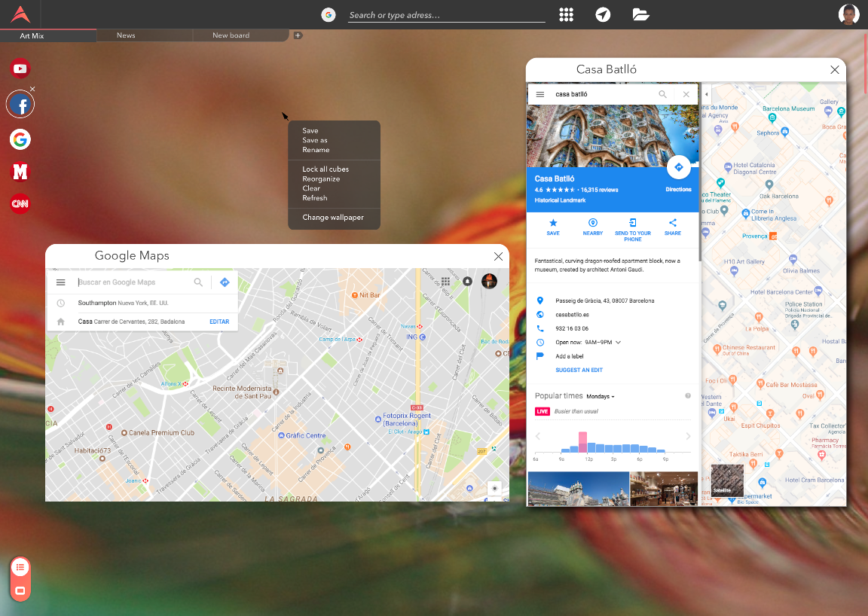Click the compass navigation icon in top bar
This screenshot has height=616, width=868.
603,14
